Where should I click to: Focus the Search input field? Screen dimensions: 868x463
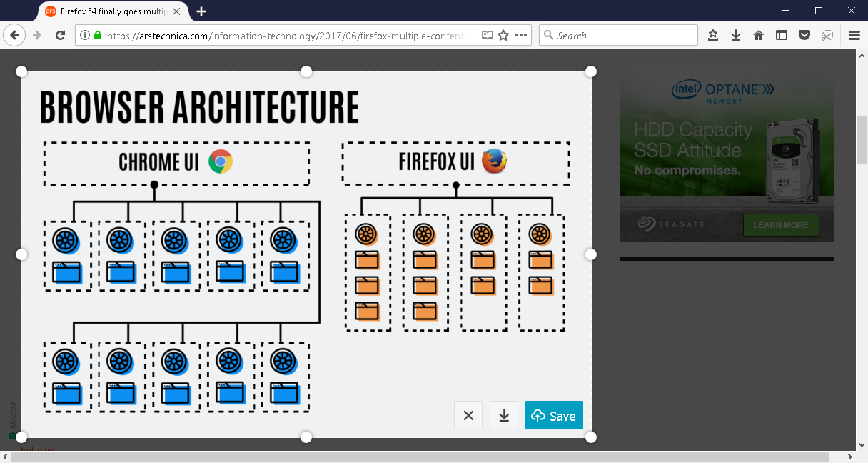(618, 35)
